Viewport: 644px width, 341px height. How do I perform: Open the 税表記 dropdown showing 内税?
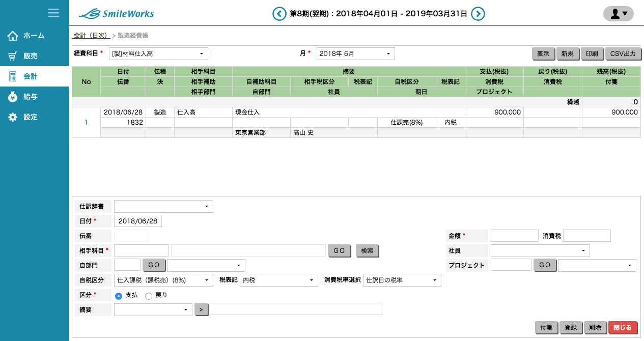[x=279, y=280]
